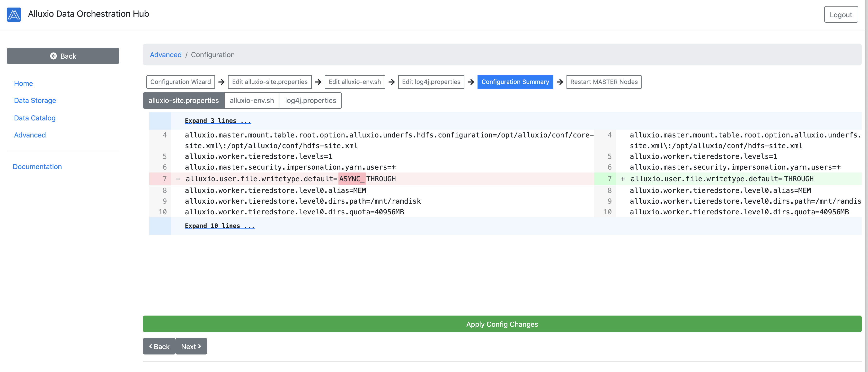
Task: Click left-side line alluxio.worker.tieredstore.levels=1
Action: pos(258,156)
